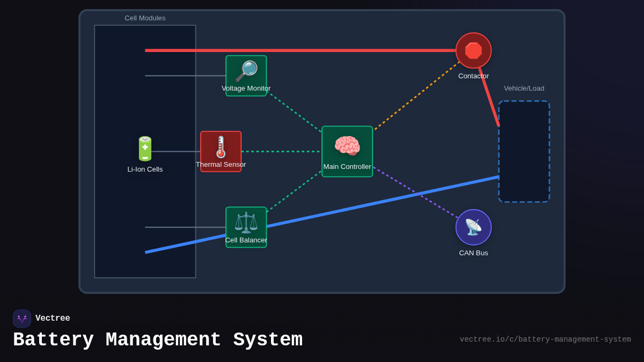Click the Cell Modules heading label

click(145, 18)
